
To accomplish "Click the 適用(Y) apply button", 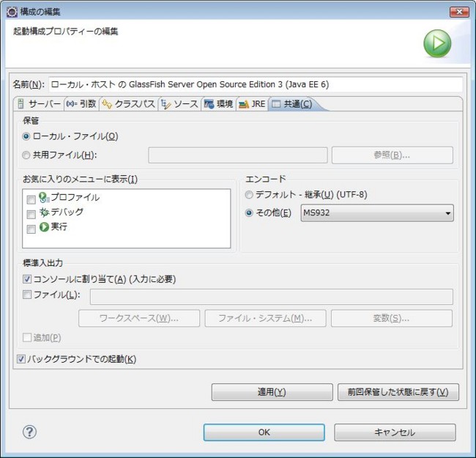I will point(272,392).
